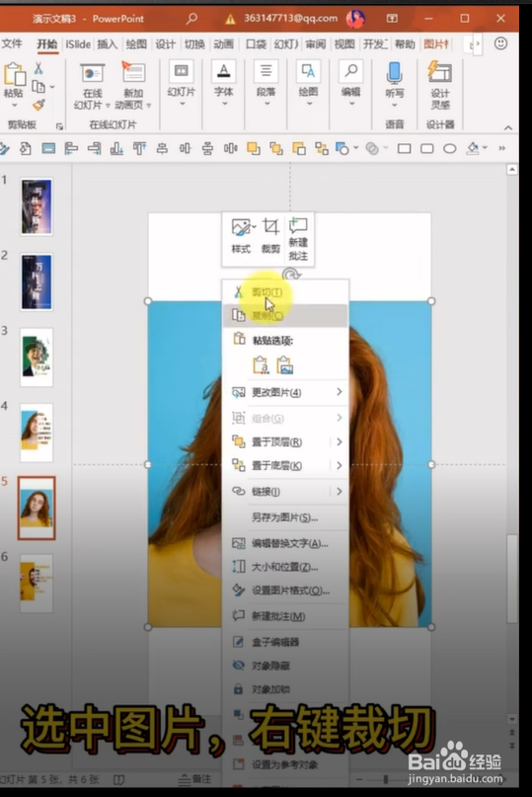Open the File (文件) tab
The image size is (532, 797).
(x=12, y=43)
